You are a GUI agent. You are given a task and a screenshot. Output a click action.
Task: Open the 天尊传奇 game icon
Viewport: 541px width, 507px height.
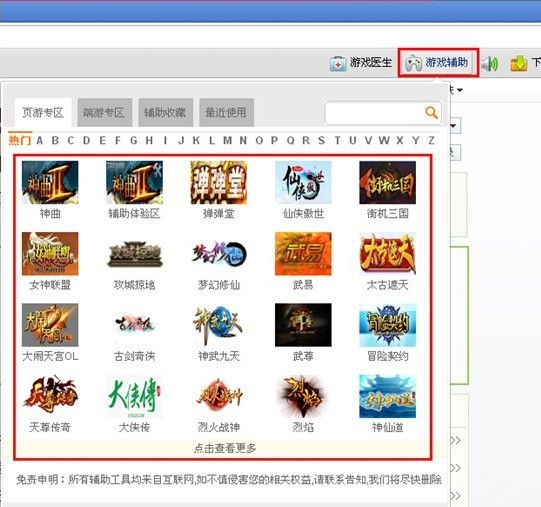[50, 396]
